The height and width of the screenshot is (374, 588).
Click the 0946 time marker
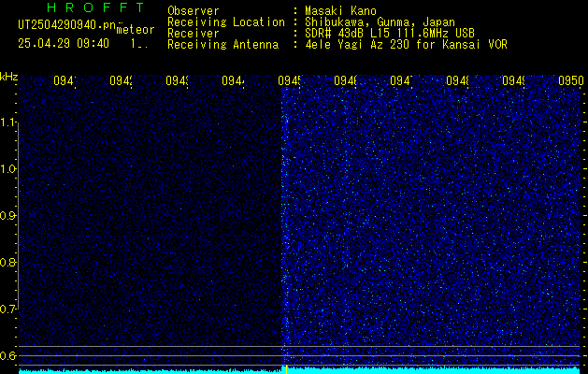pos(345,80)
